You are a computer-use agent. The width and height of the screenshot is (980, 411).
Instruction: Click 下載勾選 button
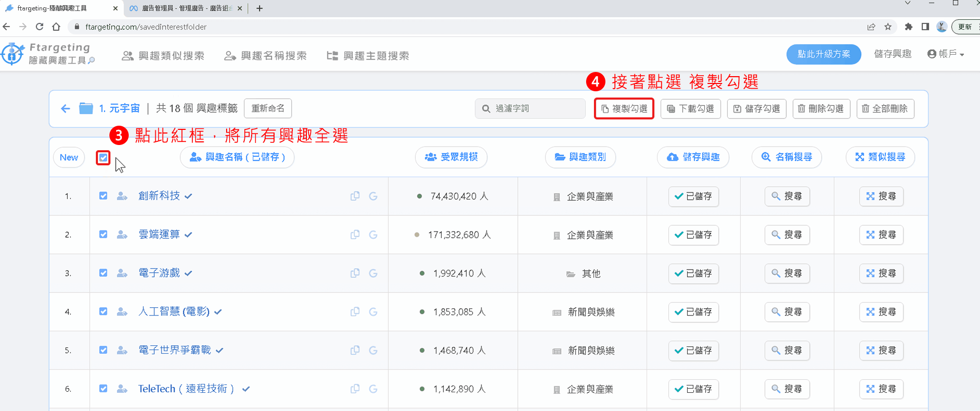coord(691,108)
